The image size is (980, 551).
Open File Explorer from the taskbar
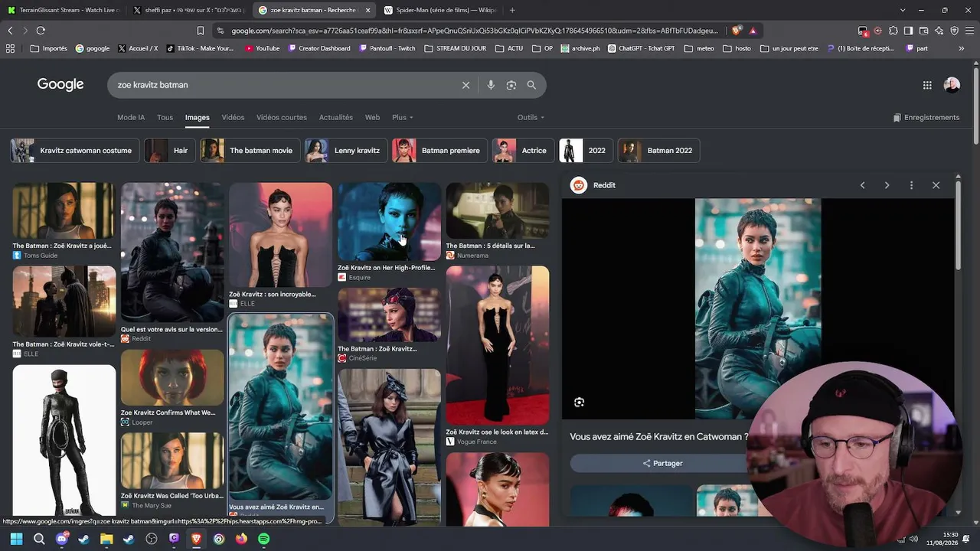point(106,539)
